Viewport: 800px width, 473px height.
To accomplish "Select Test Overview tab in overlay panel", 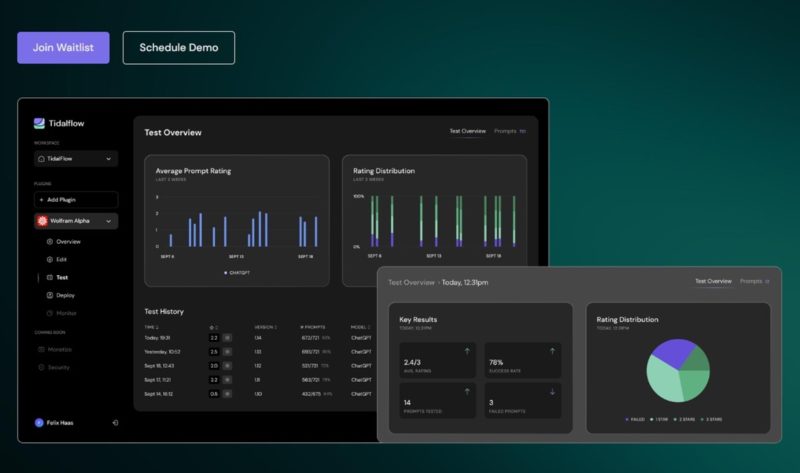I will click(x=713, y=281).
